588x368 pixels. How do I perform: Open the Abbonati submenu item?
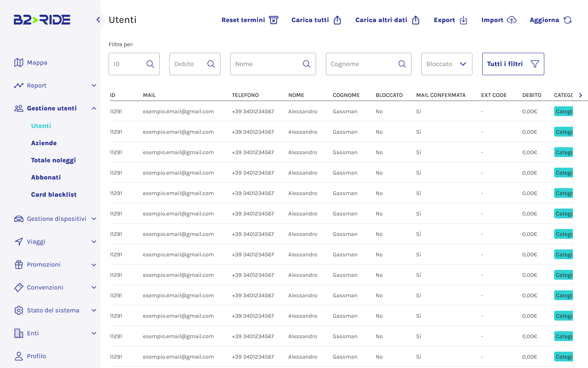[46, 177]
